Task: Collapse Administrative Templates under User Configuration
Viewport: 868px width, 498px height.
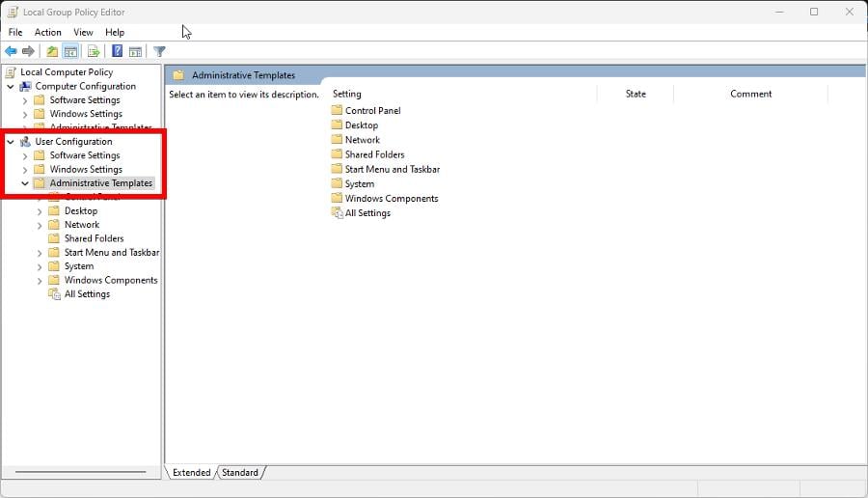Action: coord(25,183)
